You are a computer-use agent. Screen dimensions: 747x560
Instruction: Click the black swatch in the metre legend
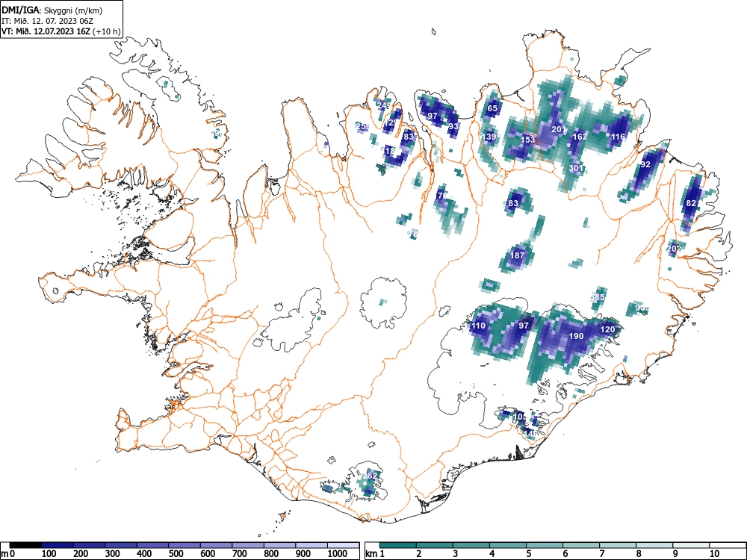point(25,545)
